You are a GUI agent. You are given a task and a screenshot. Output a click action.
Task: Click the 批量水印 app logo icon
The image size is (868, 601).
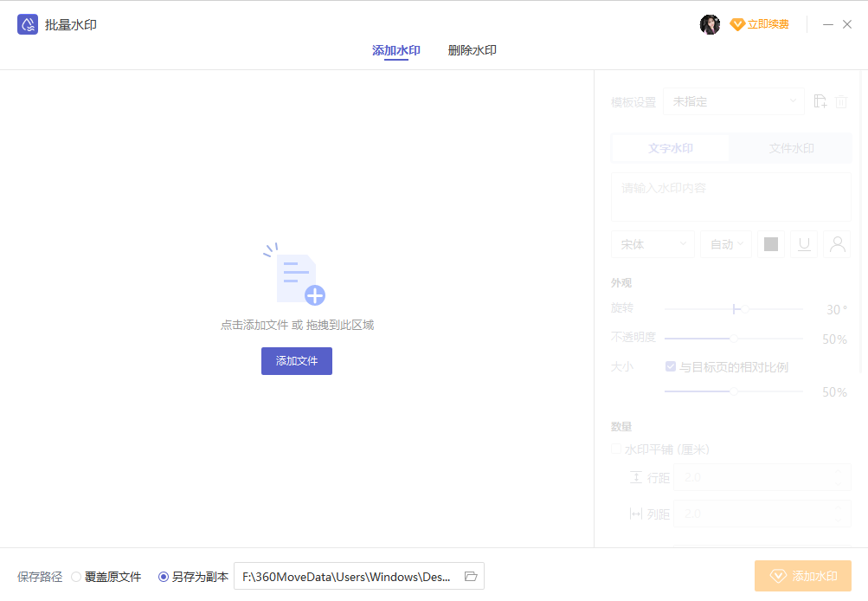(x=28, y=24)
